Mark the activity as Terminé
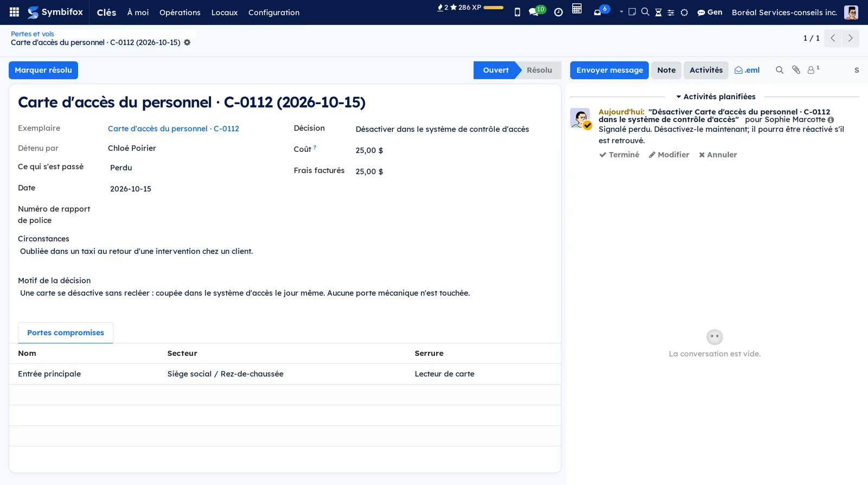Screen dimensions: 868x485 click(x=619, y=155)
